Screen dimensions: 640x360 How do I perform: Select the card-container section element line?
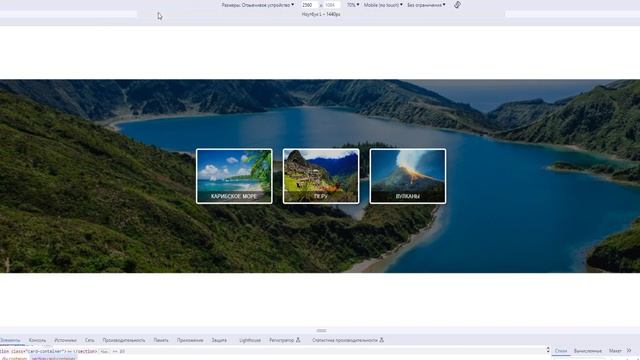pyautogui.click(x=273, y=351)
